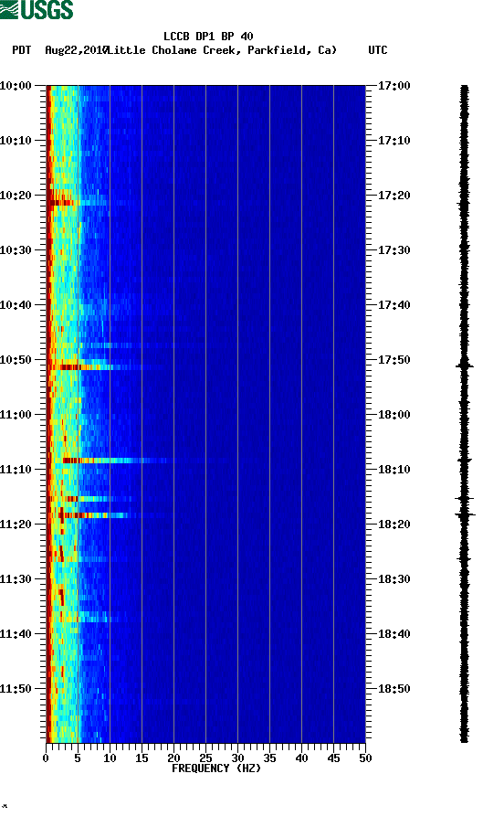Click the '17:00' UTC time label
Viewport: 504px width, 816px height.
click(394, 85)
